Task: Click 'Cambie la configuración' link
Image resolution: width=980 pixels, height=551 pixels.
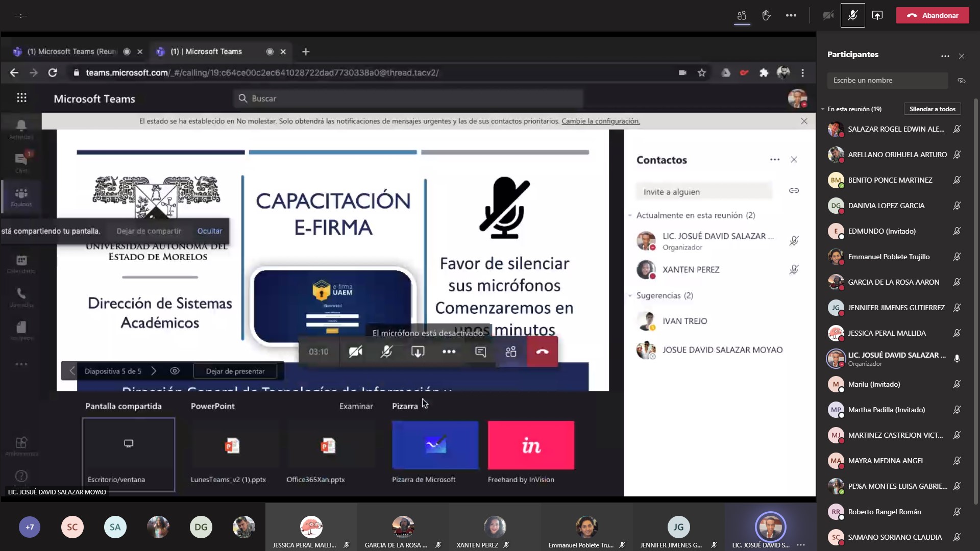Action: (x=600, y=121)
